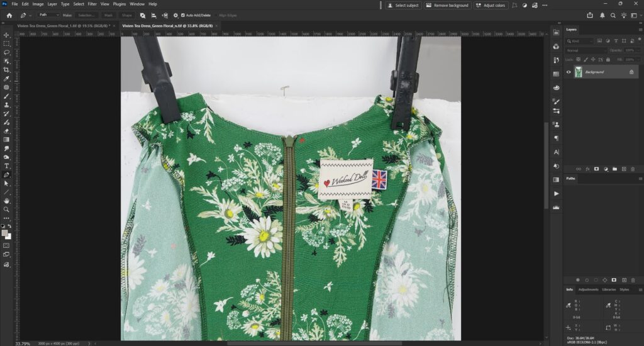Switch to the Adjustments tab

pos(588,290)
